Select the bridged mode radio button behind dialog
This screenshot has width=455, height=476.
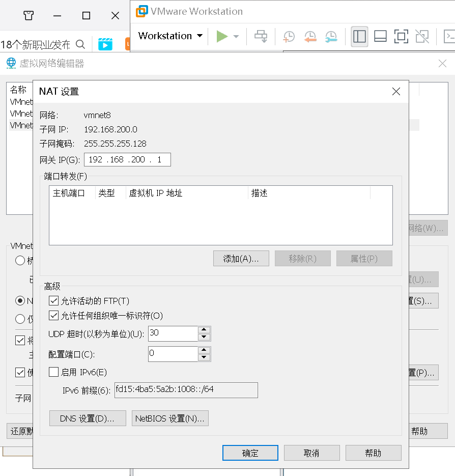(20, 261)
